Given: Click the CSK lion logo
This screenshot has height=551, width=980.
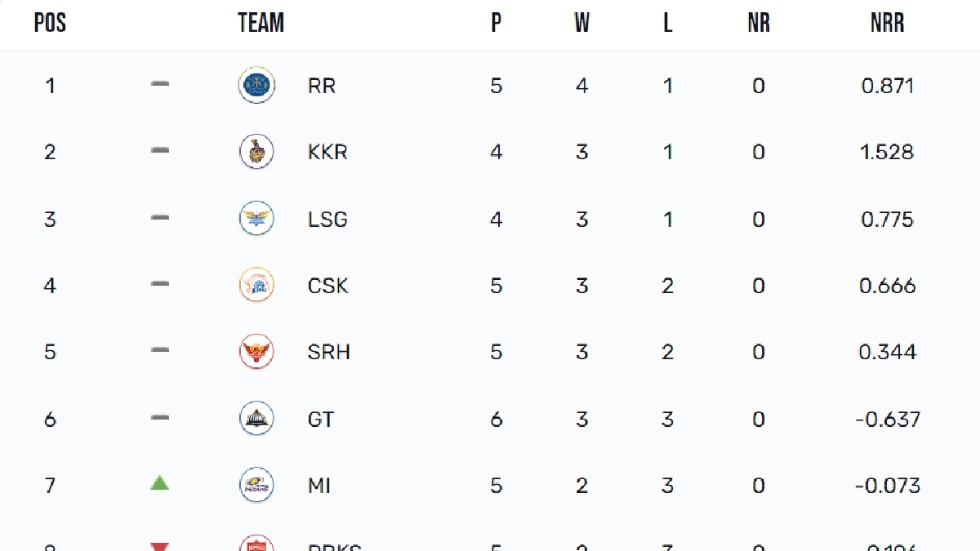Looking at the screenshot, I should (x=256, y=285).
